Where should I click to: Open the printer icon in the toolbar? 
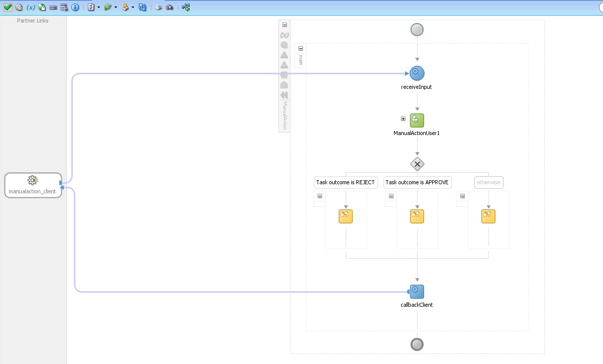pos(158,7)
